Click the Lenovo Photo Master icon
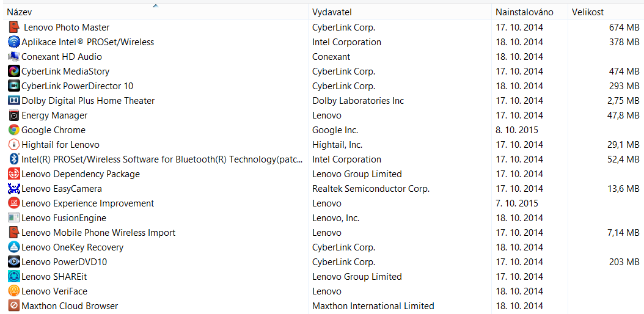The image size is (644, 314). [x=14, y=27]
